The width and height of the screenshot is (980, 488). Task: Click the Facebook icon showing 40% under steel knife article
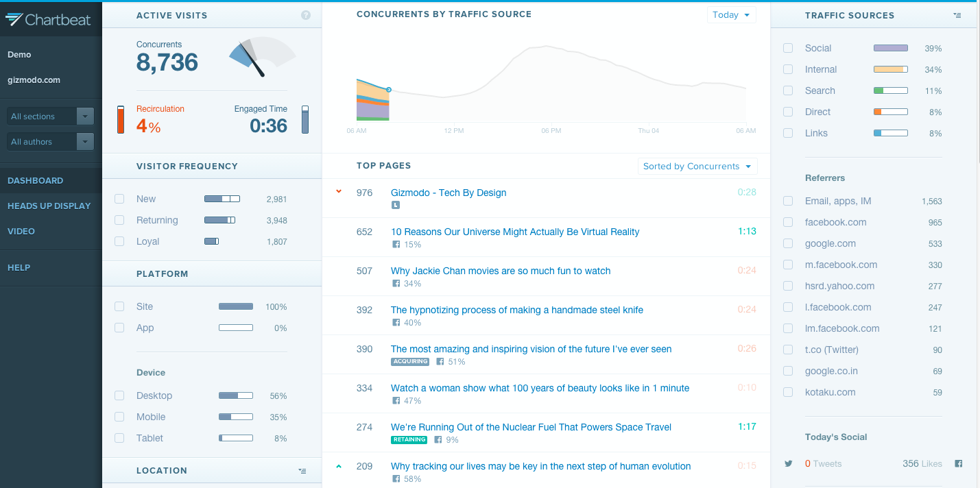pyautogui.click(x=396, y=323)
